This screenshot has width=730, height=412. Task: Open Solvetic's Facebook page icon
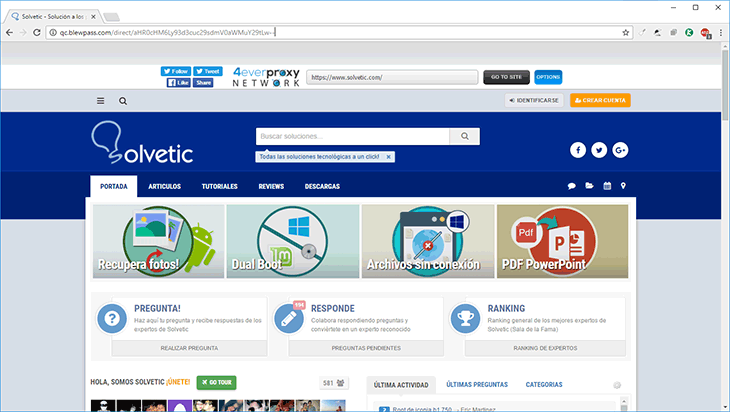(x=578, y=150)
